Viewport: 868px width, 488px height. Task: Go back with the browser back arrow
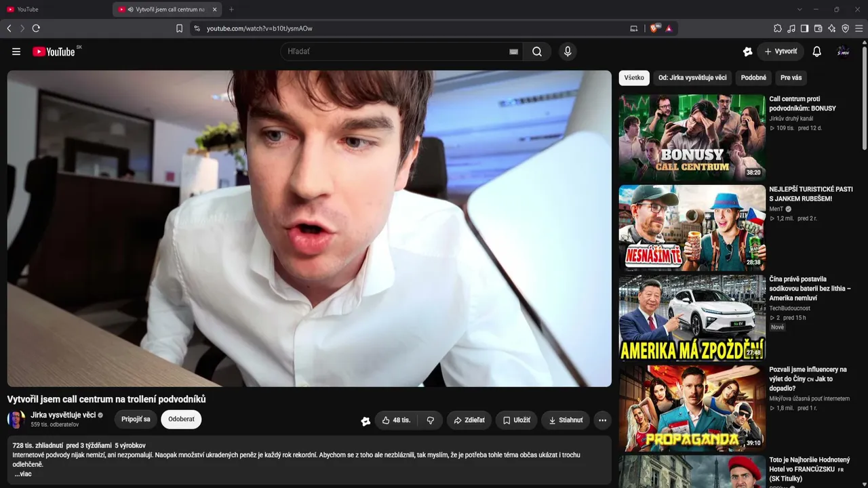[9, 28]
